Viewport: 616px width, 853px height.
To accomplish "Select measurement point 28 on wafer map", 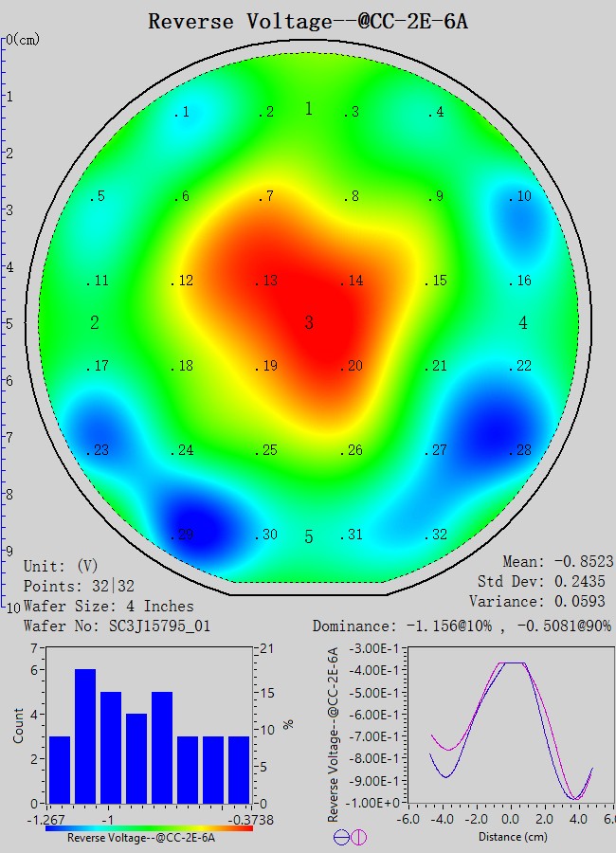I will click(x=519, y=451).
